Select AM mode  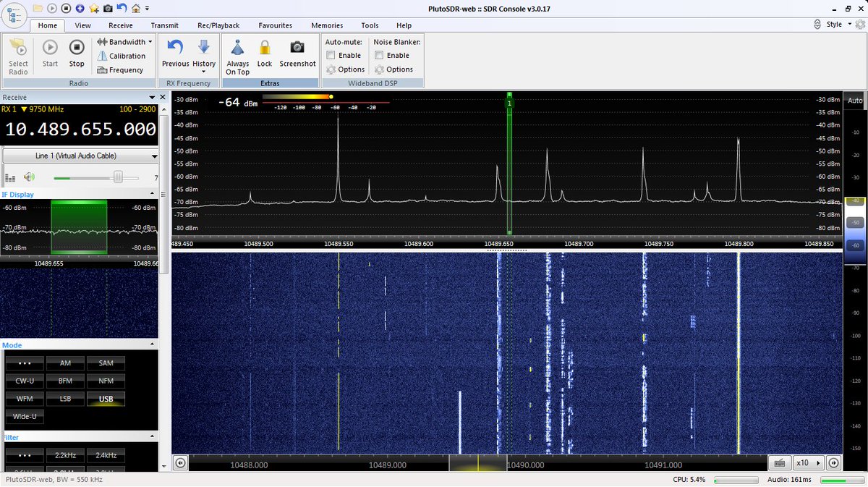65,363
